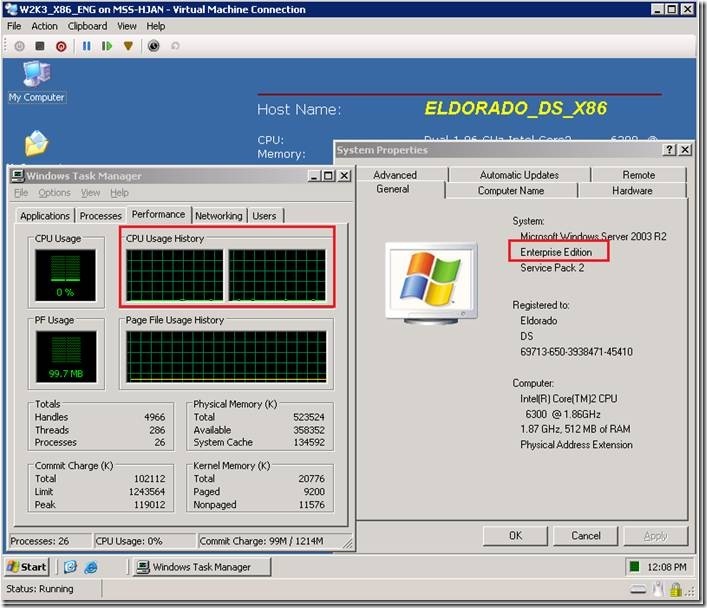Click the mouse status icon in status bar
Image resolution: width=707 pixels, height=608 pixels.
pyautogui.click(x=659, y=589)
